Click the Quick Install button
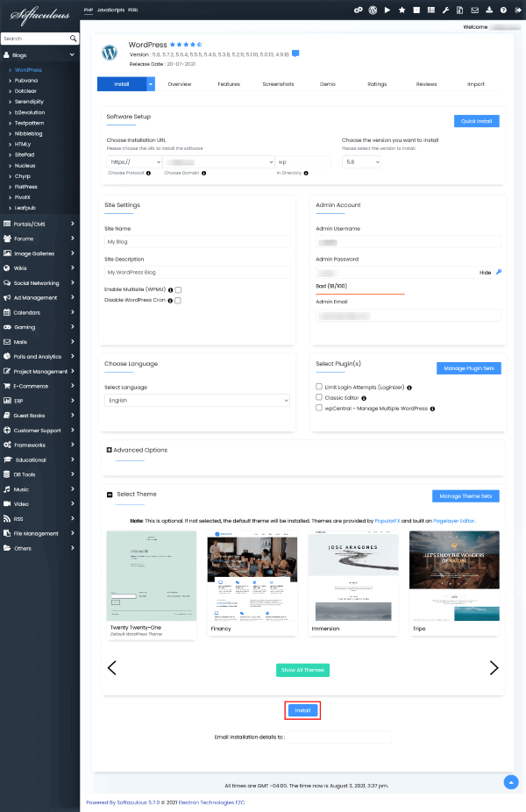 pyautogui.click(x=476, y=121)
